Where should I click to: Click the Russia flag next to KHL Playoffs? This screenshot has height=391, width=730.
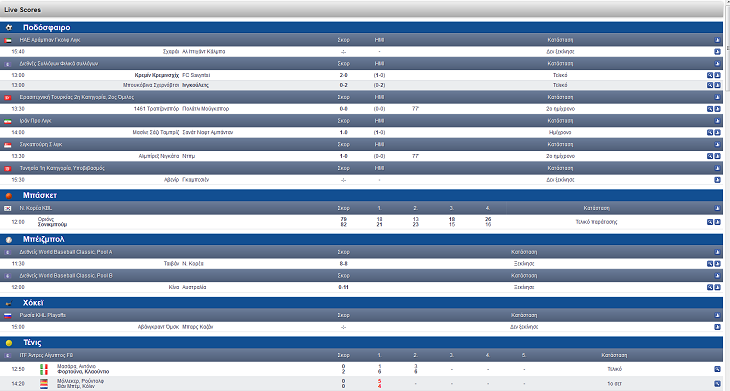pos(7,316)
